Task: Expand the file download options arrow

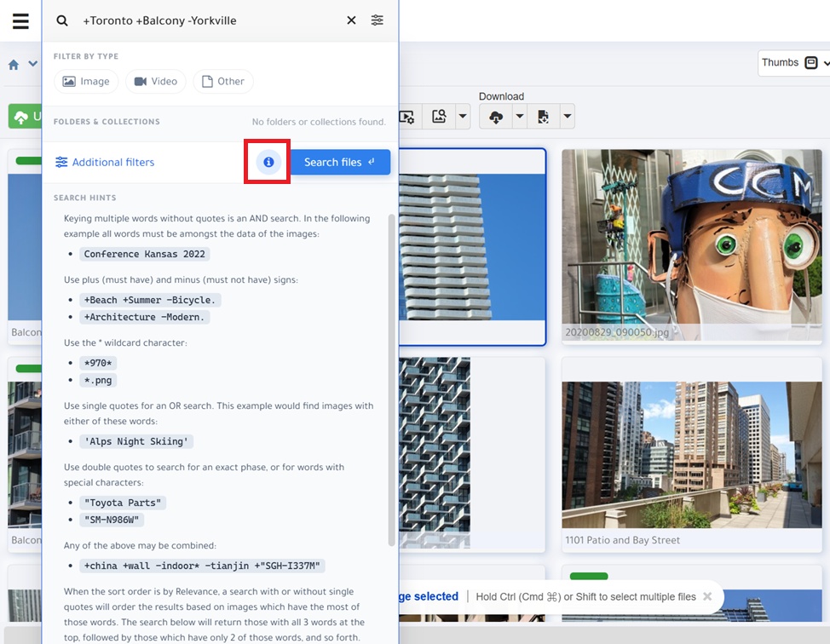Action: coord(566,117)
